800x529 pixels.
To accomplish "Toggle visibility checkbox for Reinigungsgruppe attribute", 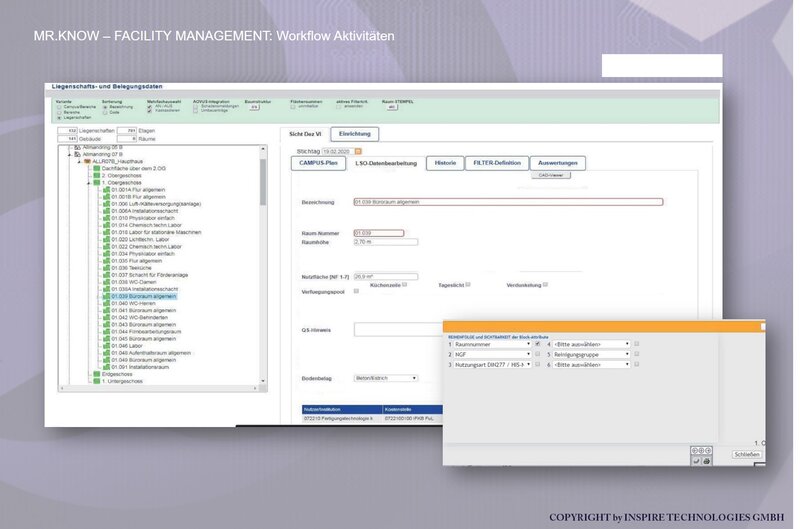I will click(x=636, y=354).
